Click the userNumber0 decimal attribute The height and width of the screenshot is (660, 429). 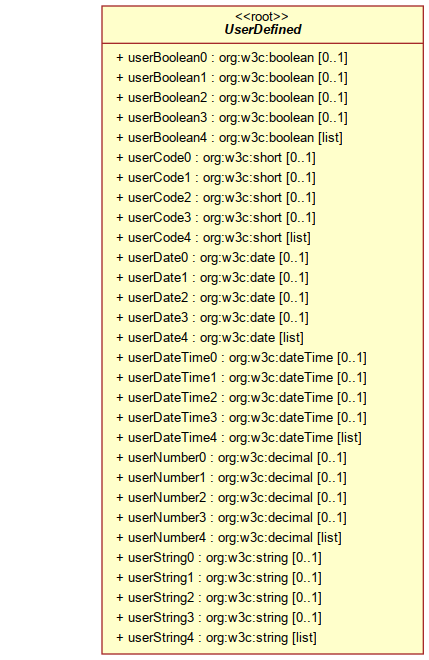(x=232, y=458)
